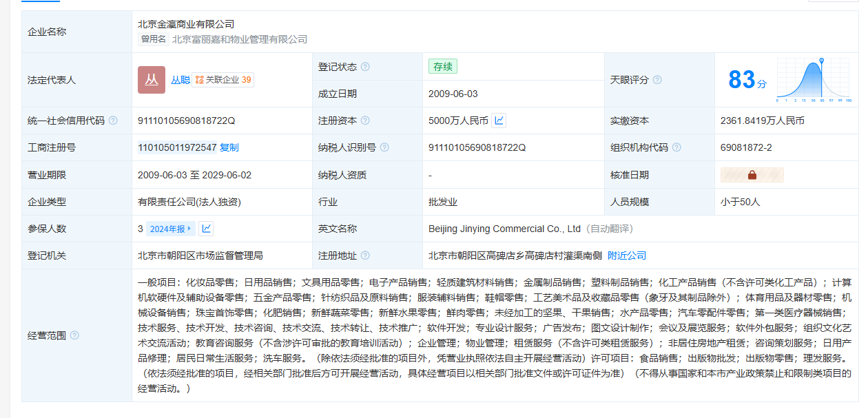Click the 经营范围 business scope paragraph

(495, 335)
